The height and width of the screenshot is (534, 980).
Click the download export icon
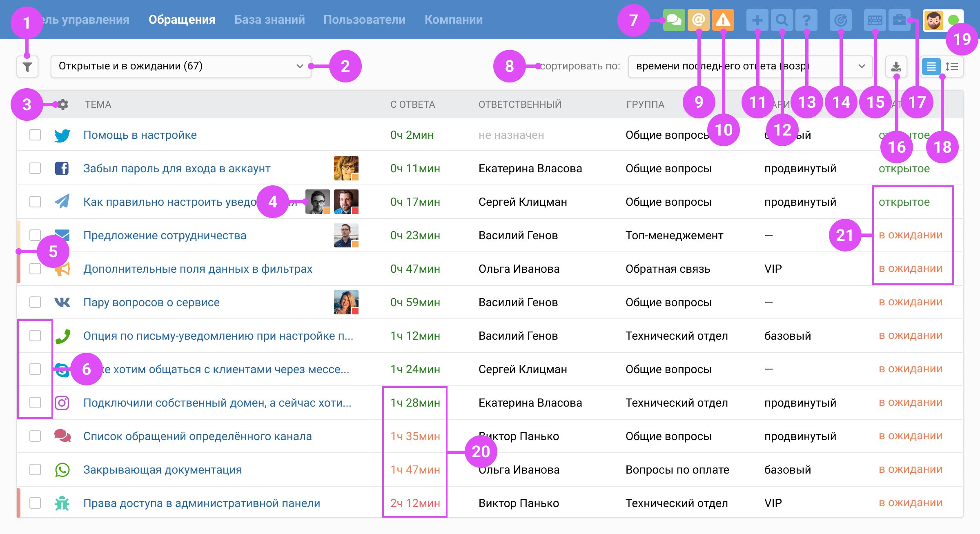click(x=896, y=67)
